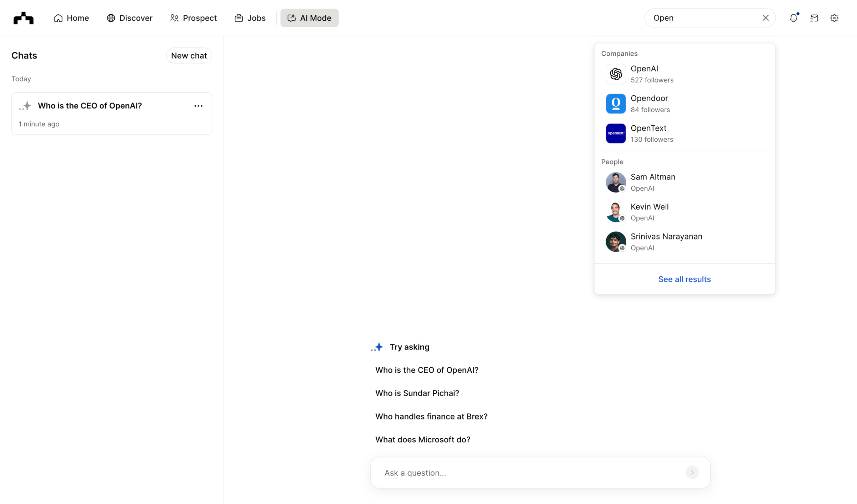
Task: Click the app logo in the header
Action: click(x=24, y=18)
